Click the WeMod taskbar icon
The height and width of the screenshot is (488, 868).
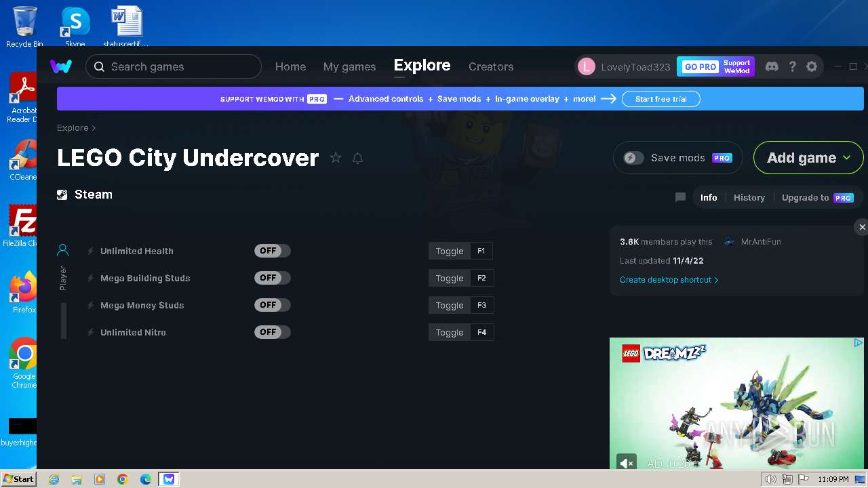pos(169,479)
